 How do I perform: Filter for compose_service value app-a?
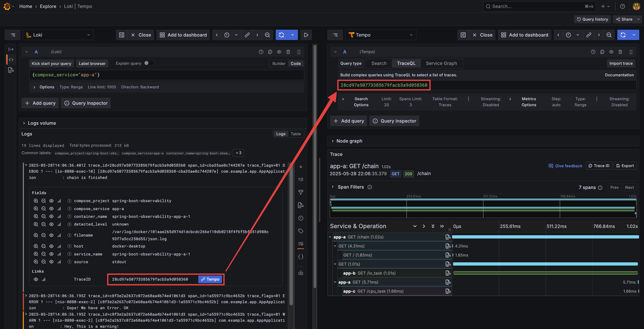(x=36, y=209)
